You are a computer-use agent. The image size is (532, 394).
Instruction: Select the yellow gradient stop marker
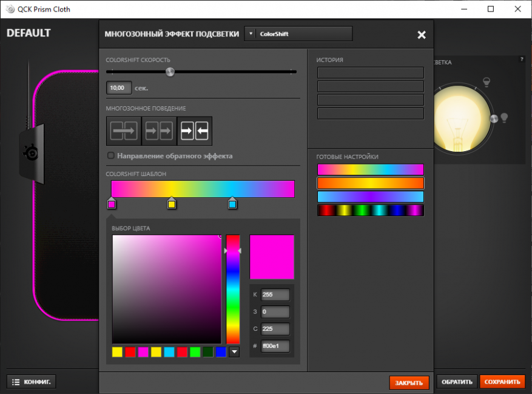point(172,203)
